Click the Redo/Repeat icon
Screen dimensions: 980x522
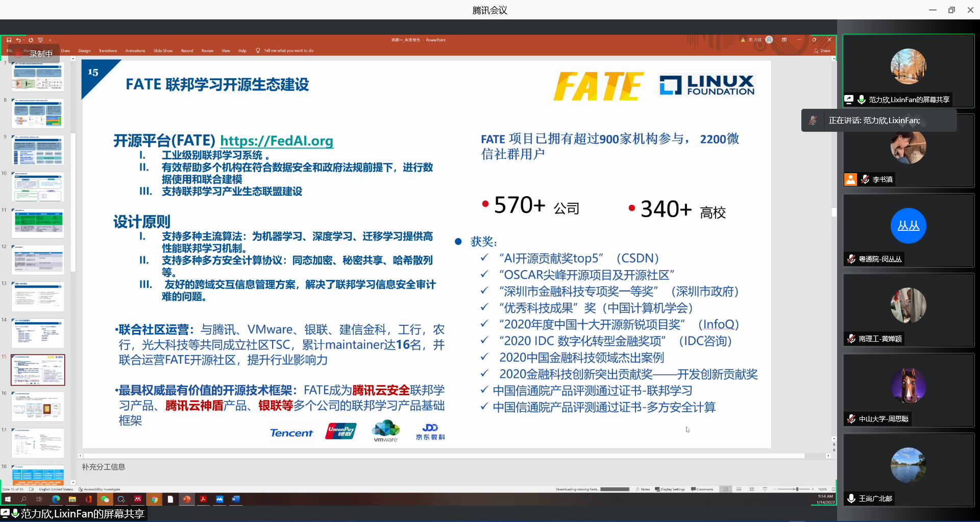click(31, 40)
